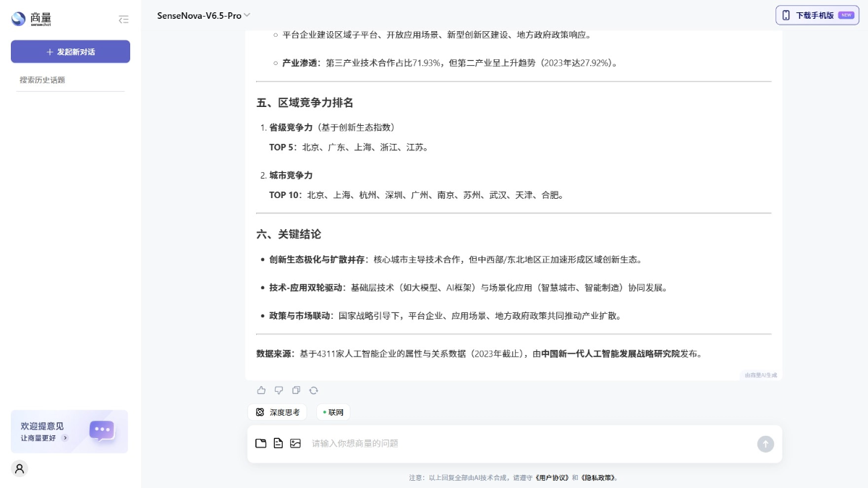Click 发起新对话 to start new chat
The height and width of the screenshot is (488, 868).
pos(70,51)
